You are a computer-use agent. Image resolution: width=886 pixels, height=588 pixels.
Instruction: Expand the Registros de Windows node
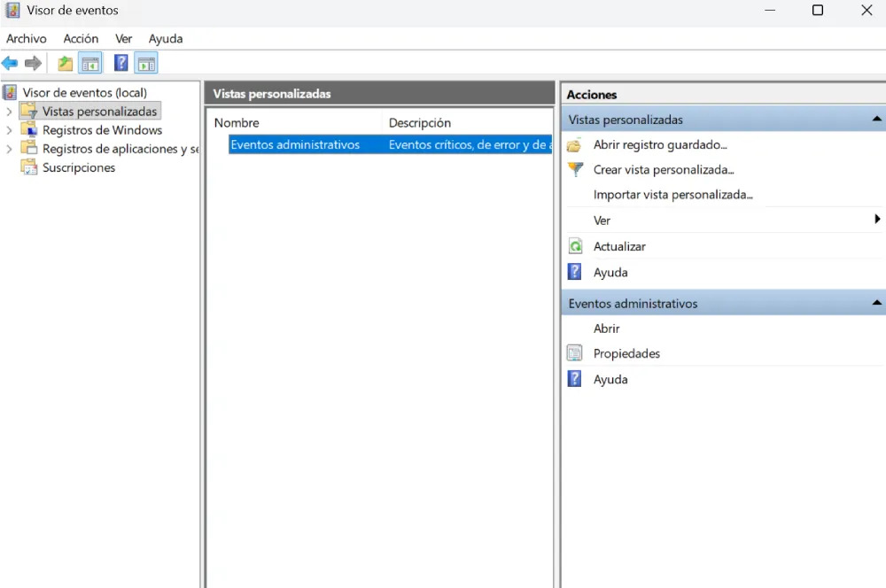pos(9,130)
